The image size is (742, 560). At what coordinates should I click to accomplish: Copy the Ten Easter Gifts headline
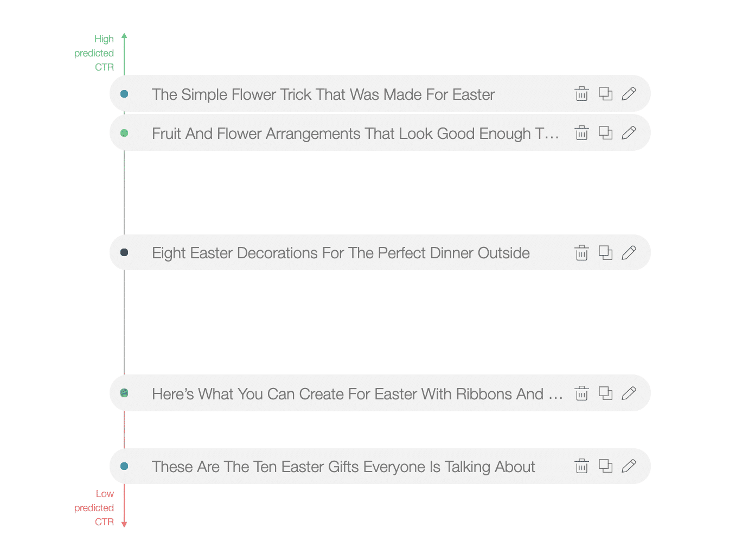[605, 466]
